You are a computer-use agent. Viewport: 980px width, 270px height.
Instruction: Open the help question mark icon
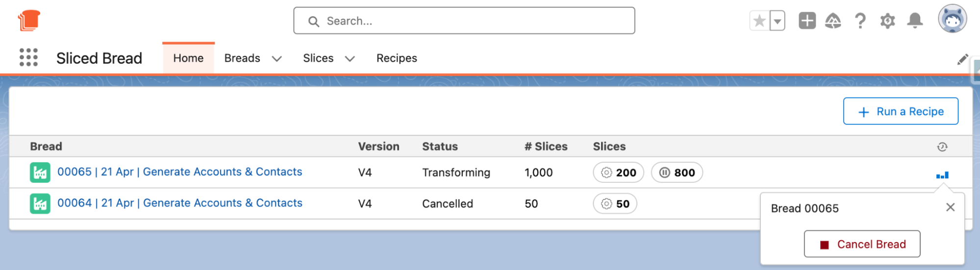pyautogui.click(x=860, y=21)
